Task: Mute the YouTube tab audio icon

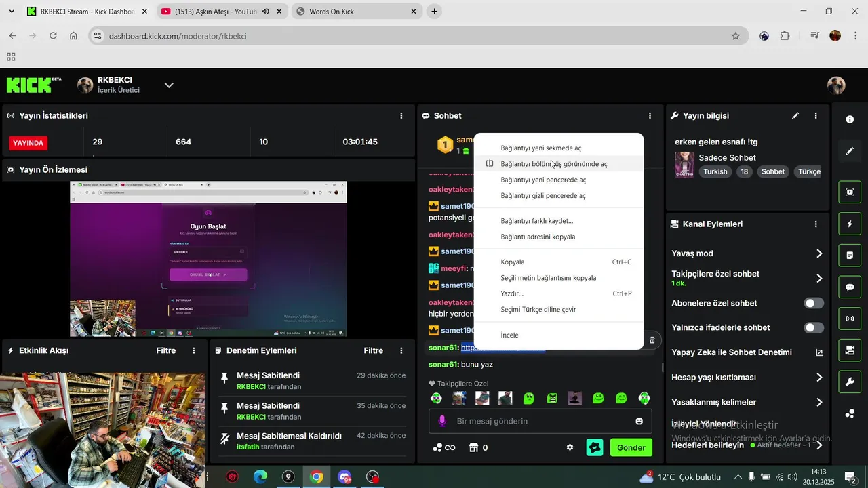Action: [266, 12]
